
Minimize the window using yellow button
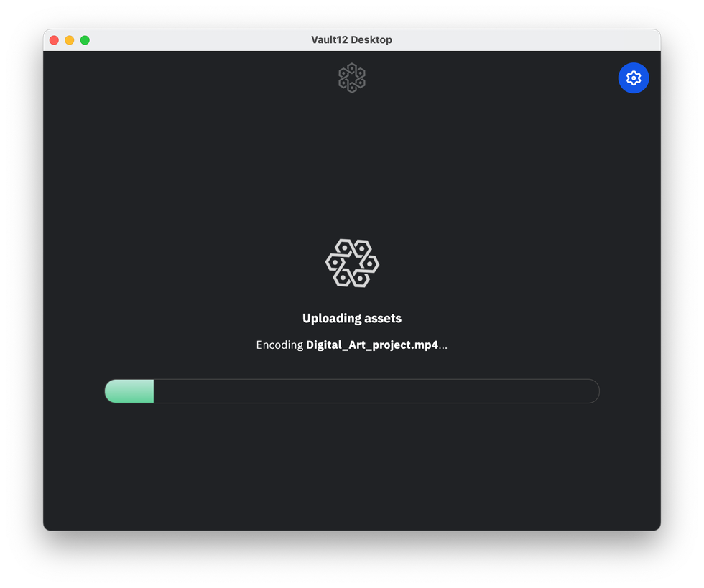(70, 40)
